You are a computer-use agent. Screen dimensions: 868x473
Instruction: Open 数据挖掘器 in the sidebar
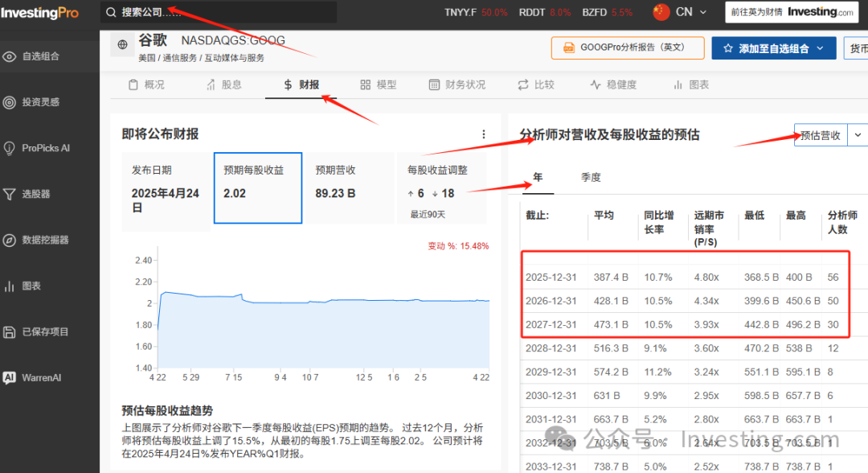coord(50,241)
